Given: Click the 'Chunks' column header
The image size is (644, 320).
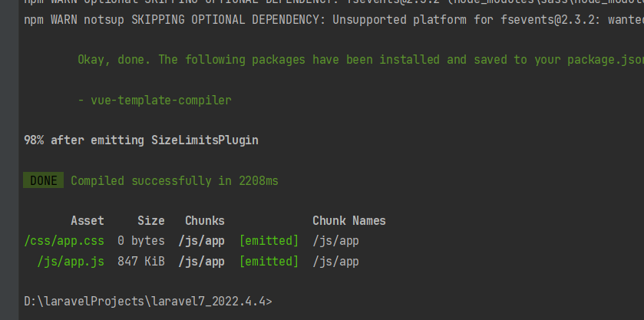Looking at the screenshot, I should (204, 220).
